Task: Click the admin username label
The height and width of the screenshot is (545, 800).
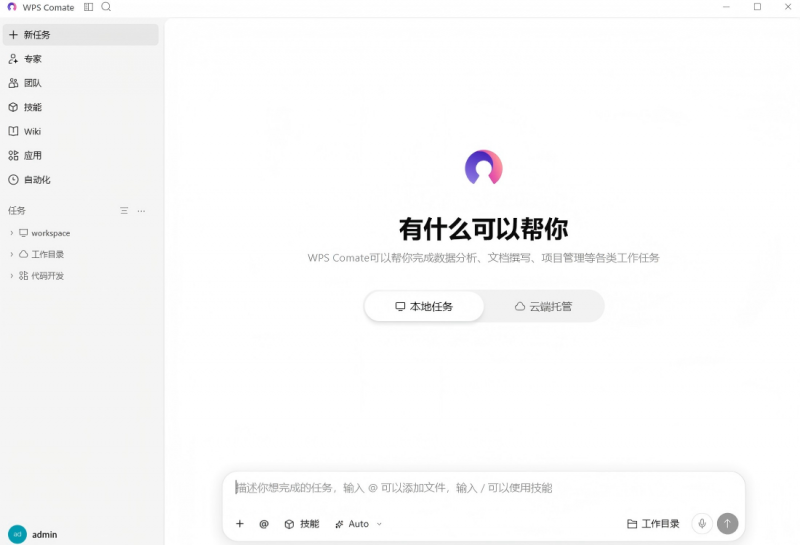Action: (45, 535)
